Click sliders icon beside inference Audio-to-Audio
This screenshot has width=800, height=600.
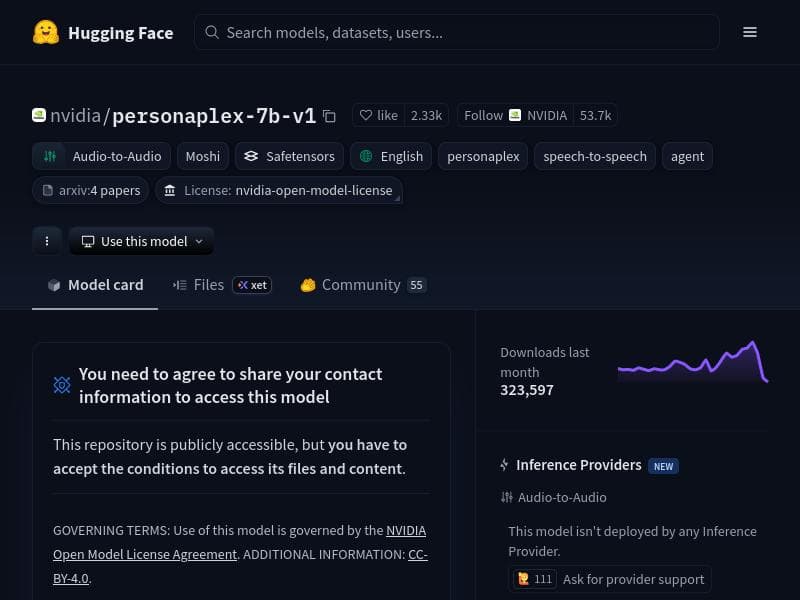click(506, 497)
